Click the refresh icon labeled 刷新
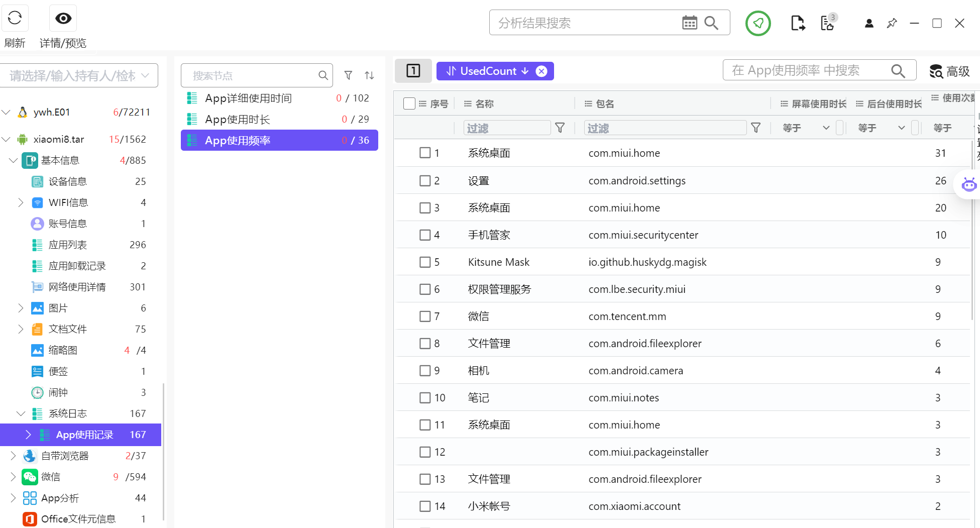 coord(15,18)
